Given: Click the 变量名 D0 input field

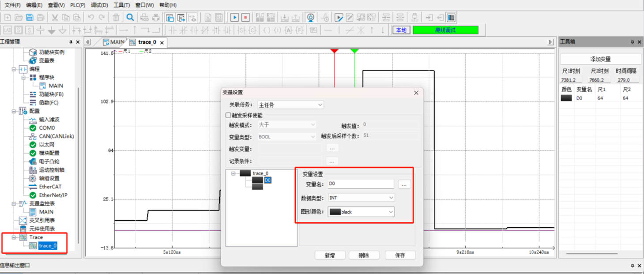Looking at the screenshot, I should click(361, 184).
